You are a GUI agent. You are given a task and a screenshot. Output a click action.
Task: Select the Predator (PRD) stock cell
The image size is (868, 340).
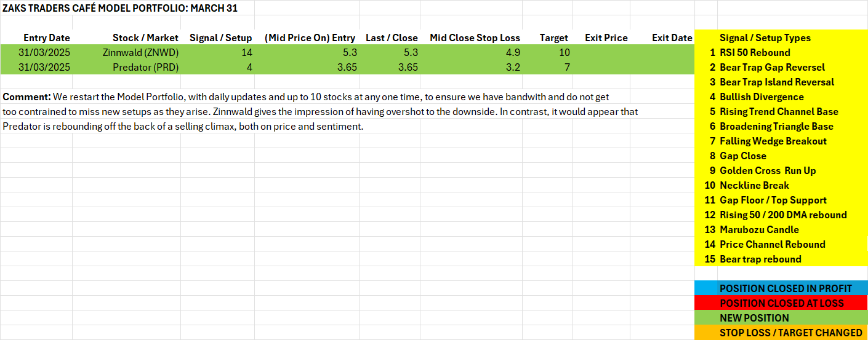[x=145, y=67]
